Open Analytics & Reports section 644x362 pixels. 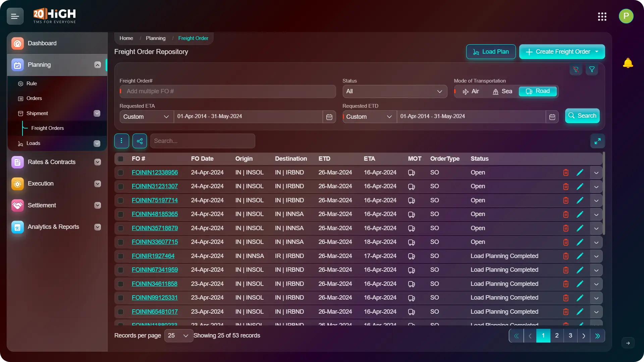[x=57, y=227]
